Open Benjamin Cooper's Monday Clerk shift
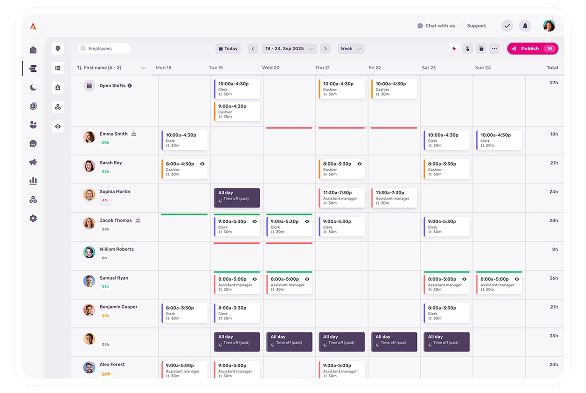This screenshot has width=586, height=393. pos(184,313)
